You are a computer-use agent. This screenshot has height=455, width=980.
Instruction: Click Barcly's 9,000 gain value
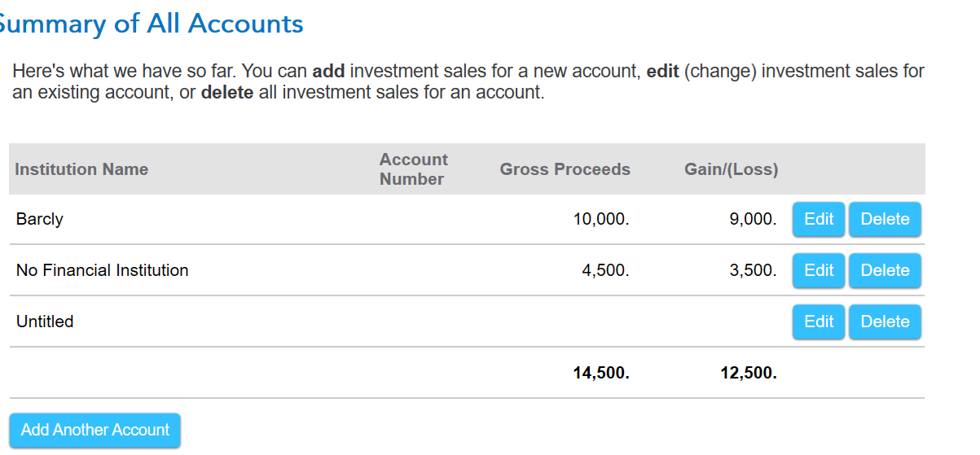tap(753, 219)
